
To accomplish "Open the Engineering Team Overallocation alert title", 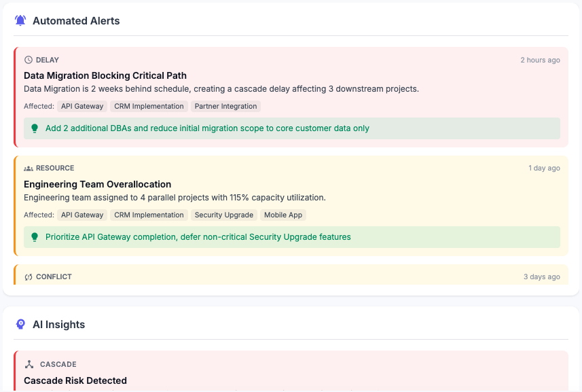I will coord(97,185).
